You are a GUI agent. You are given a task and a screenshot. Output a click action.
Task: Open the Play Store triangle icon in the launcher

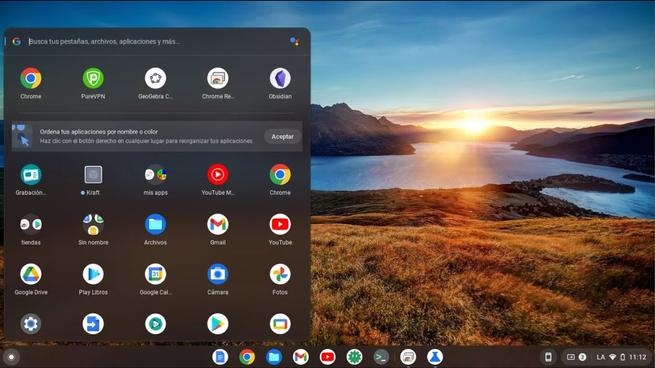(218, 324)
